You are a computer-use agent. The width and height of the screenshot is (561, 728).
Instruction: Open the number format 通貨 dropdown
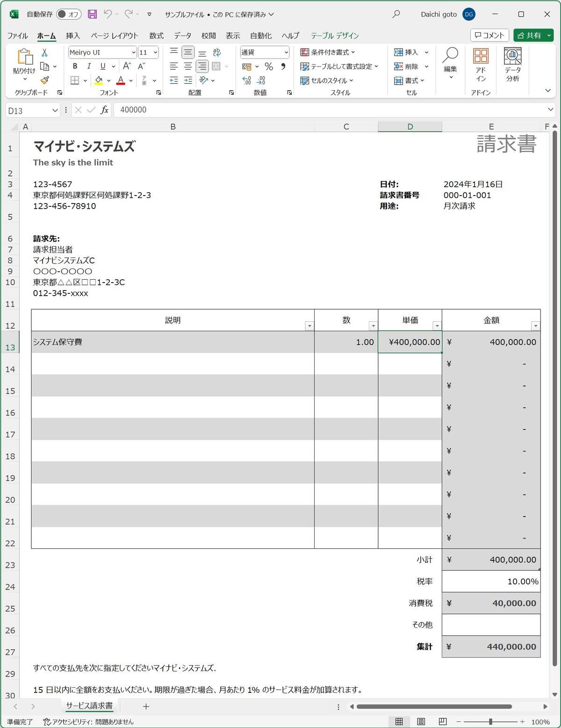tap(286, 52)
